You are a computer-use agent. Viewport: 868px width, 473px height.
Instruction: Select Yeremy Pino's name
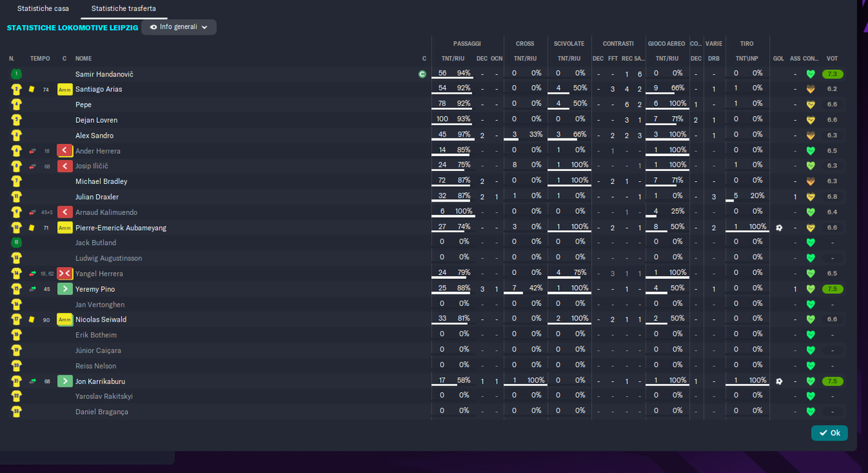point(95,289)
